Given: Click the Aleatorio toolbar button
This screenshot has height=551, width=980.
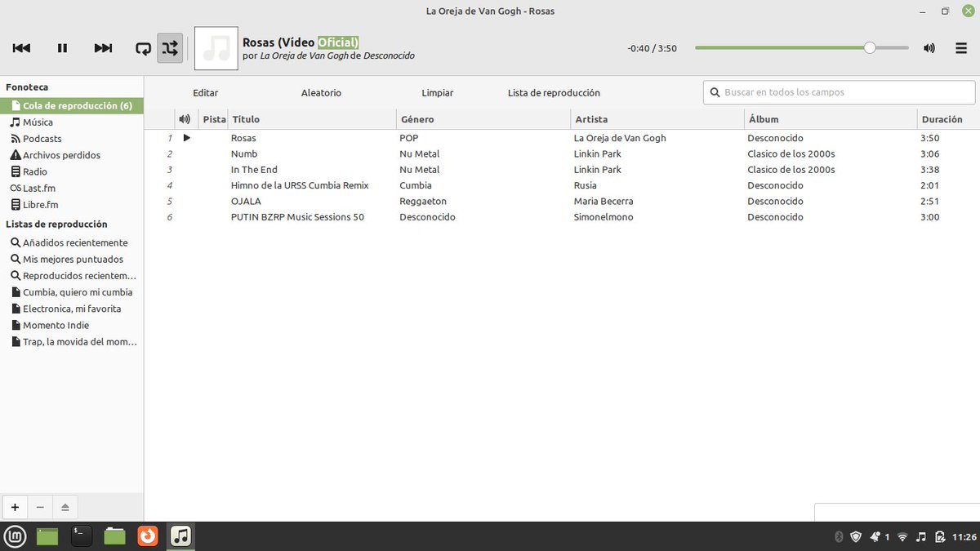Looking at the screenshot, I should [x=321, y=93].
